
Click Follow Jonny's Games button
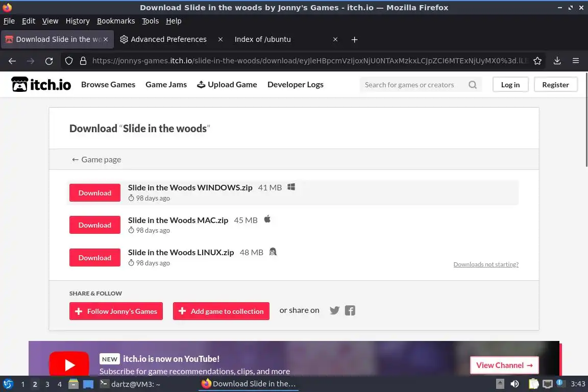[116, 311]
